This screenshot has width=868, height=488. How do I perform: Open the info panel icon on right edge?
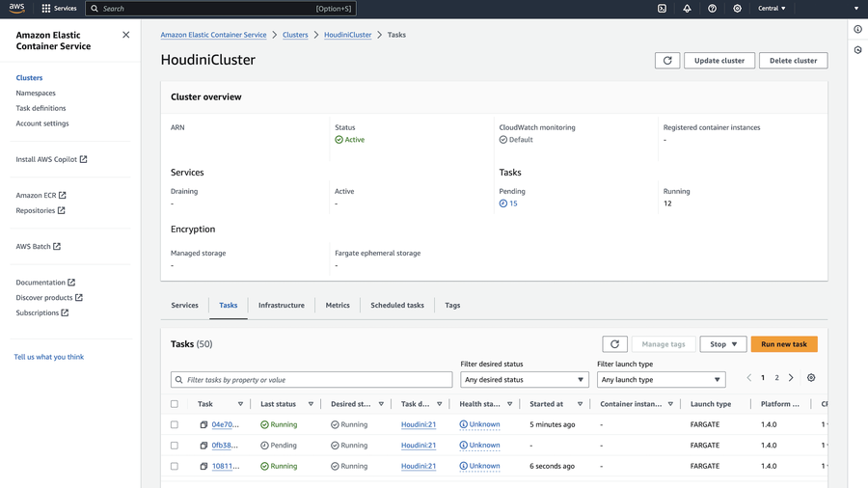pyautogui.click(x=857, y=29)
